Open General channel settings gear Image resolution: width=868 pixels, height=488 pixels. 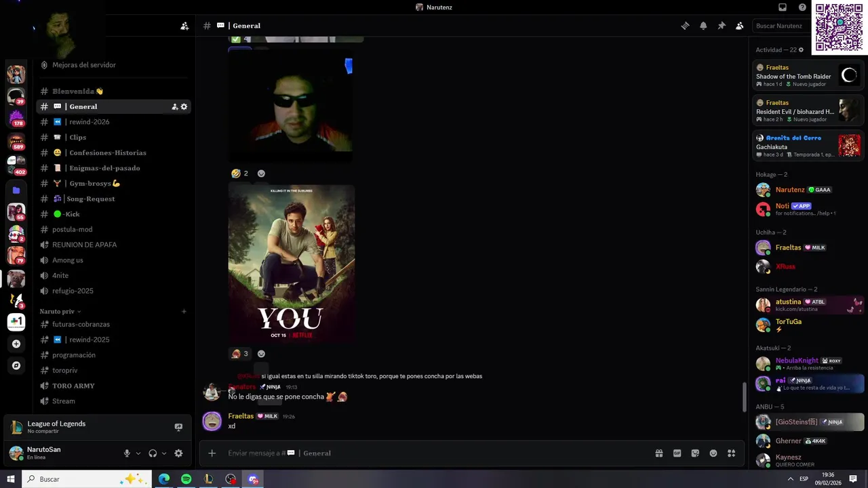[184, 106]
